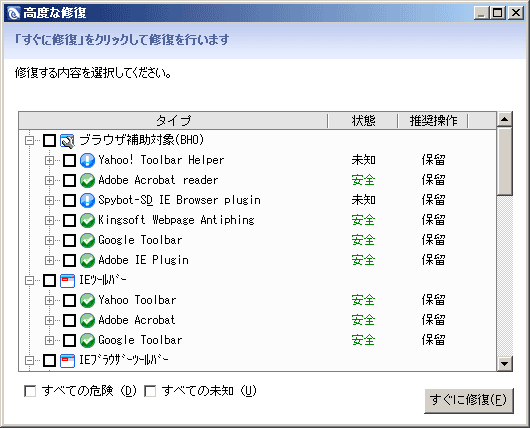Click the window icon beside IEブラウザーツールバー
The width and height of the screenshot is (530, 428).
(x=67, y=361)
